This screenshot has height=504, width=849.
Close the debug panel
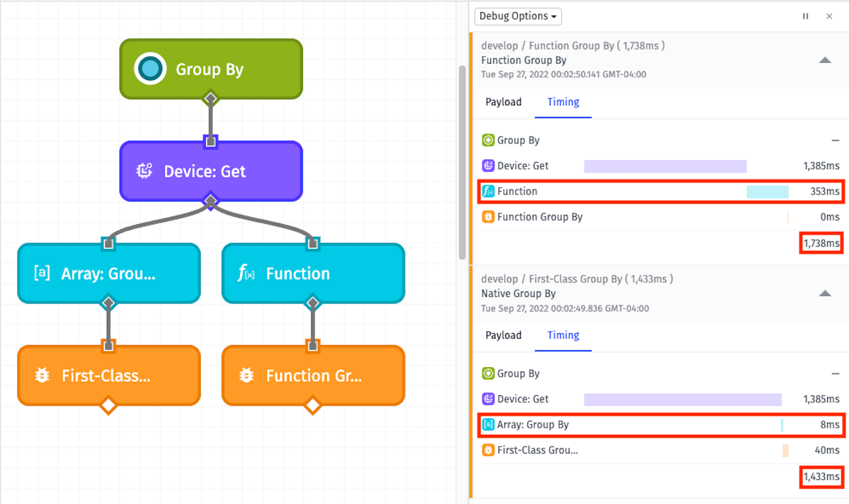pyautogui.click(x=829, y=16)
